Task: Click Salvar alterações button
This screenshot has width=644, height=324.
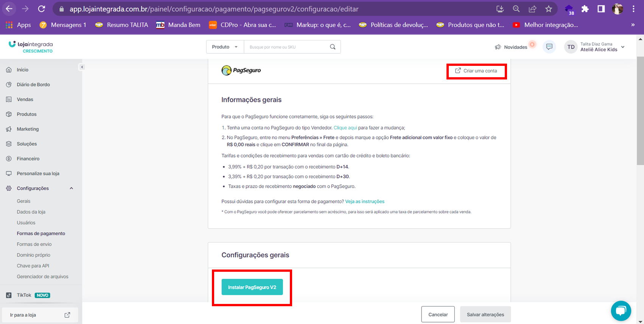Action: pos(485,315)
